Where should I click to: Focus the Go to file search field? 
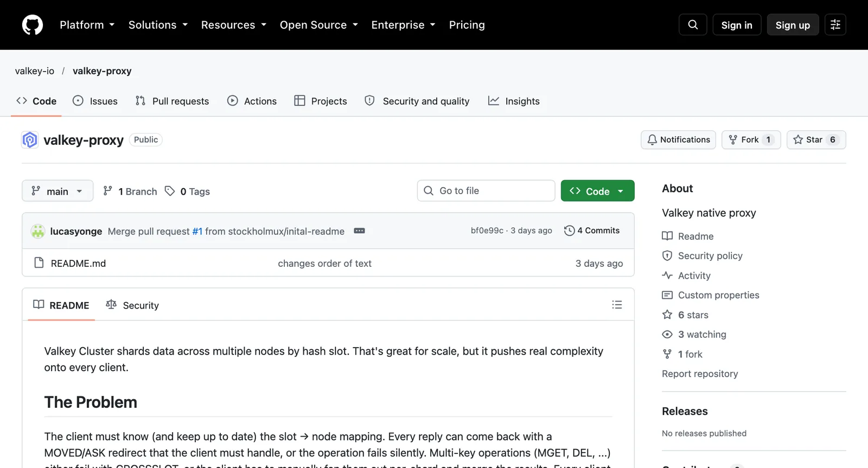[486, 191]
